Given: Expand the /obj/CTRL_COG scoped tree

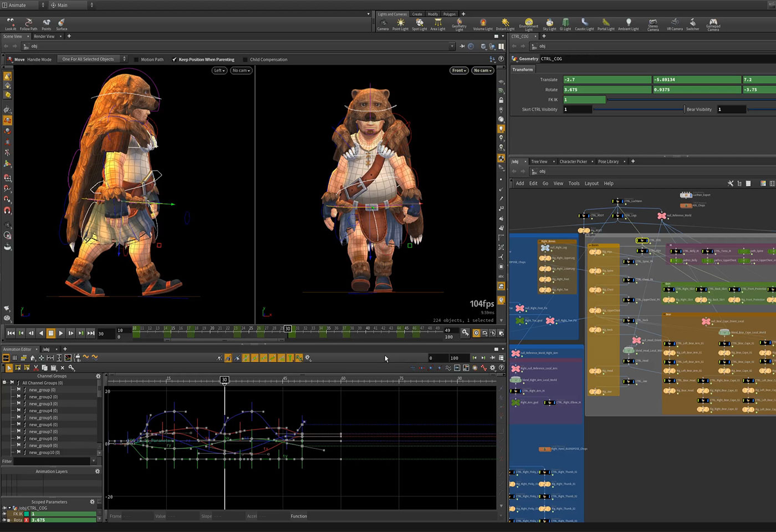Looking at the screenshot, I should coord(9,508).
